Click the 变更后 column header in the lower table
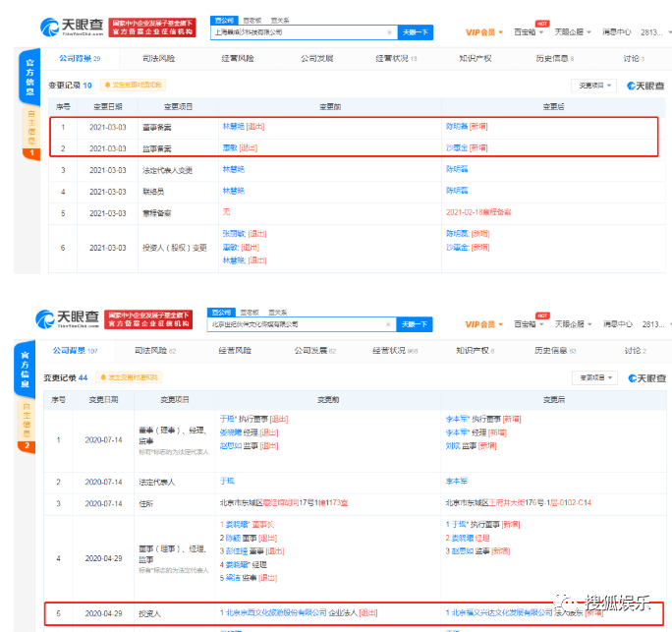Screen dimensions: 672x632 tap(554, 400)
